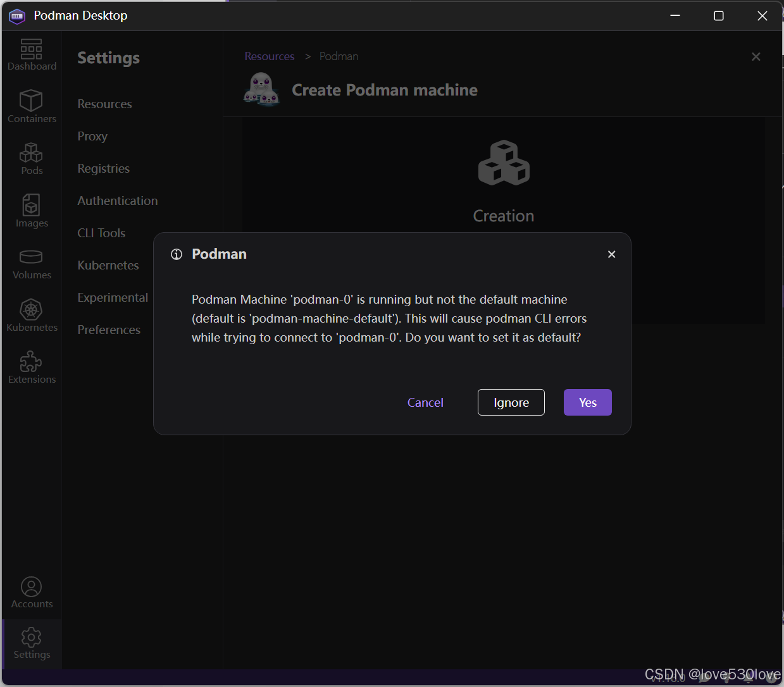
Task: Open the Volumes view
Action: (x=32, y=264)
